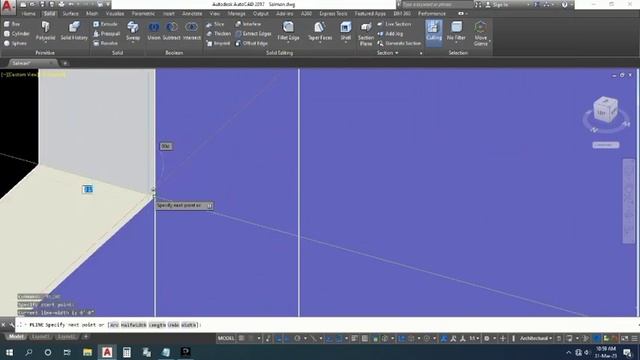Select the Imprint tool

click(218, 43)
